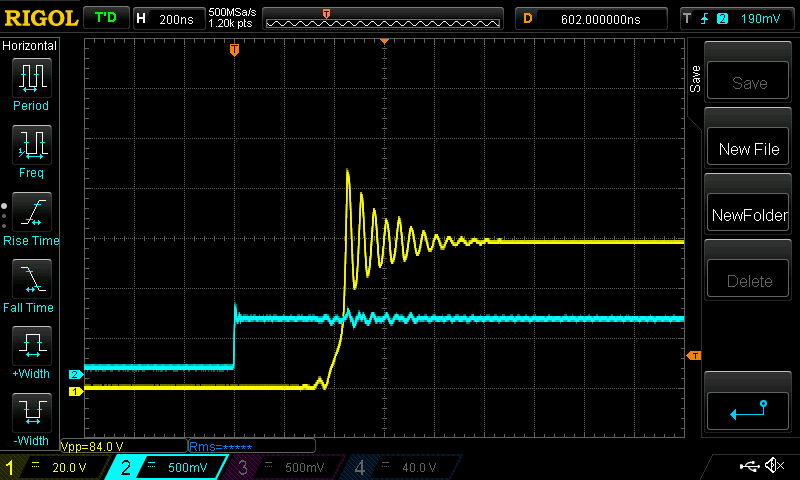Open the Horizontal menu header
The height and width of the screenshot is (480, 800).
coord(30,46)
